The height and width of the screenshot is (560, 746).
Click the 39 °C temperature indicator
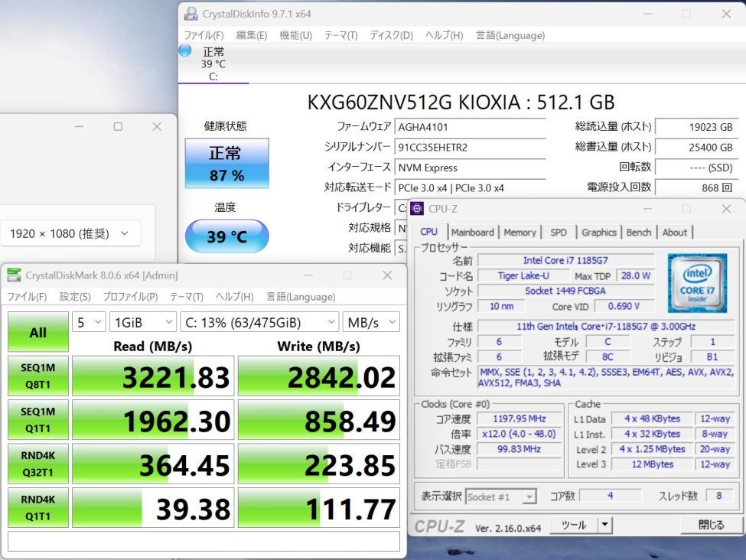tap(226, 237)
